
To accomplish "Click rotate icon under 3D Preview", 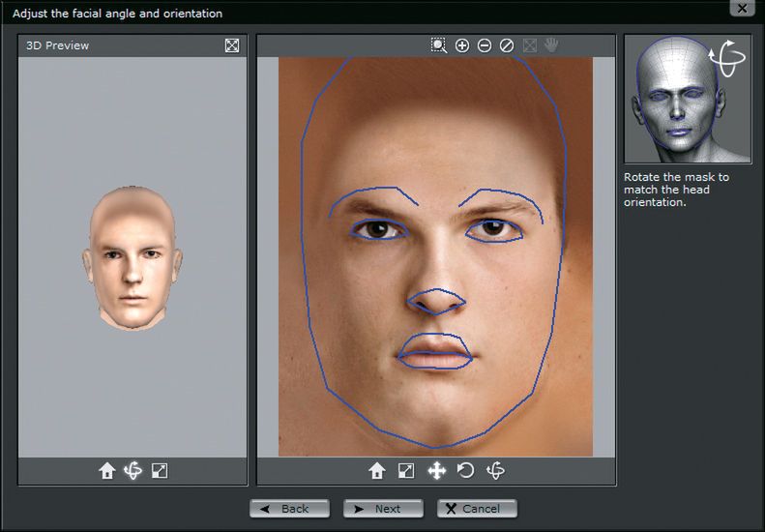I will pyautogui.click(x=133, y=471).
